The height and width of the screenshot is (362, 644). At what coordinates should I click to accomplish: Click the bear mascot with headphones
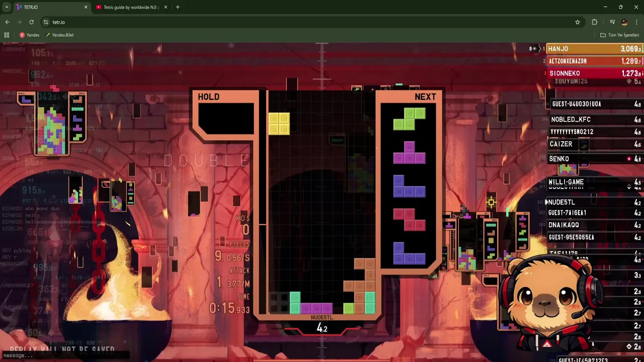click(x=550, y=304)
